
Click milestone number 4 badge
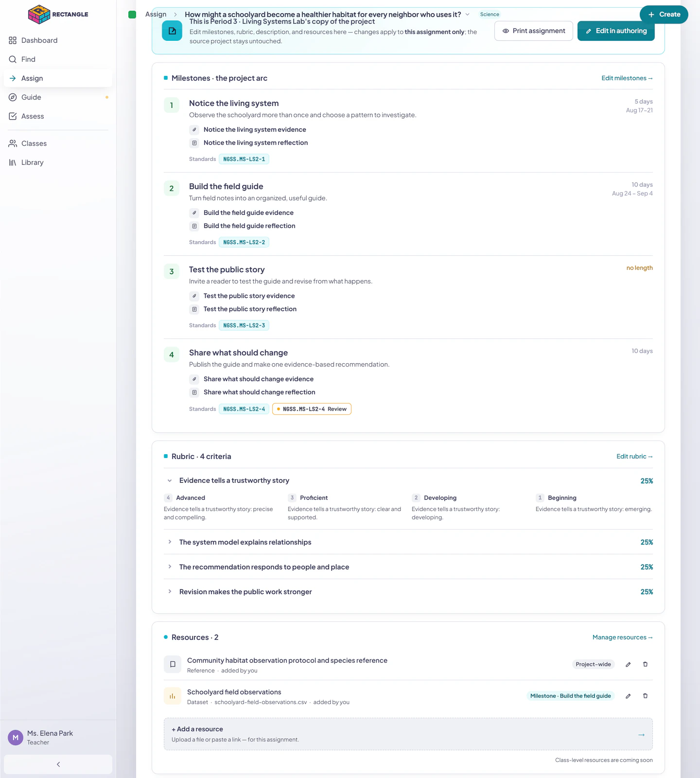172,355
